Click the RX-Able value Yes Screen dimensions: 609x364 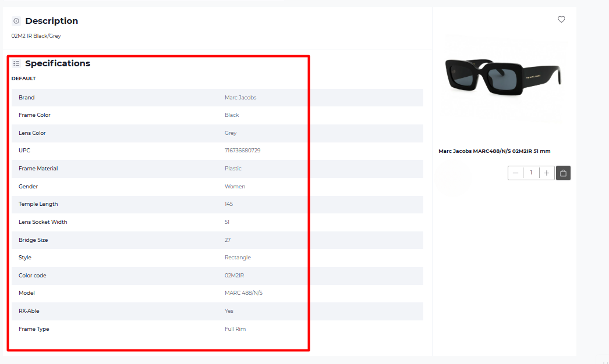(229, 311)
